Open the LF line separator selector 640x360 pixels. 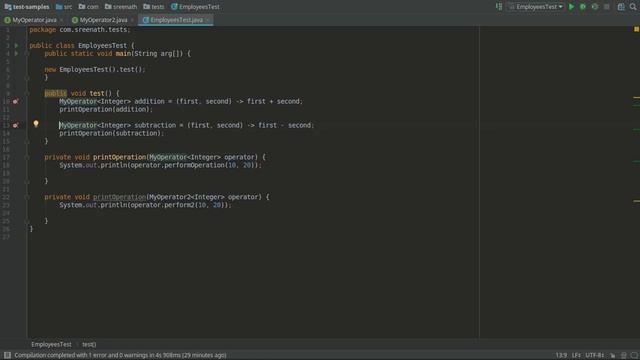[576, 355]
